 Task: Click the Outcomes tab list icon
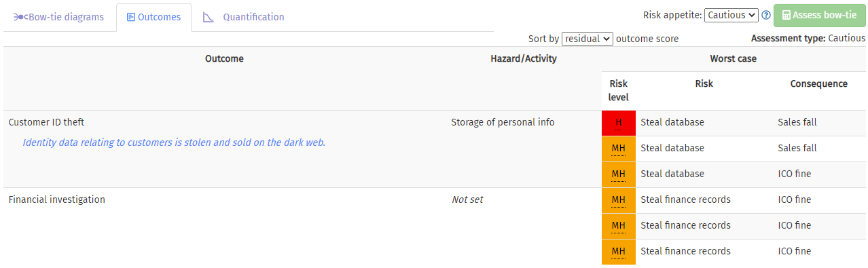pyautogui.click(x=131, y=17)
